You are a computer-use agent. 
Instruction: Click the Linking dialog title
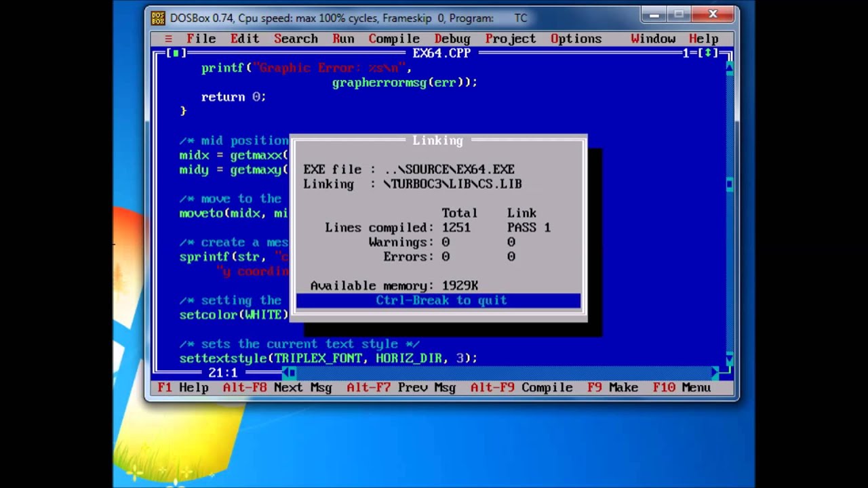[x=437, y=140]
